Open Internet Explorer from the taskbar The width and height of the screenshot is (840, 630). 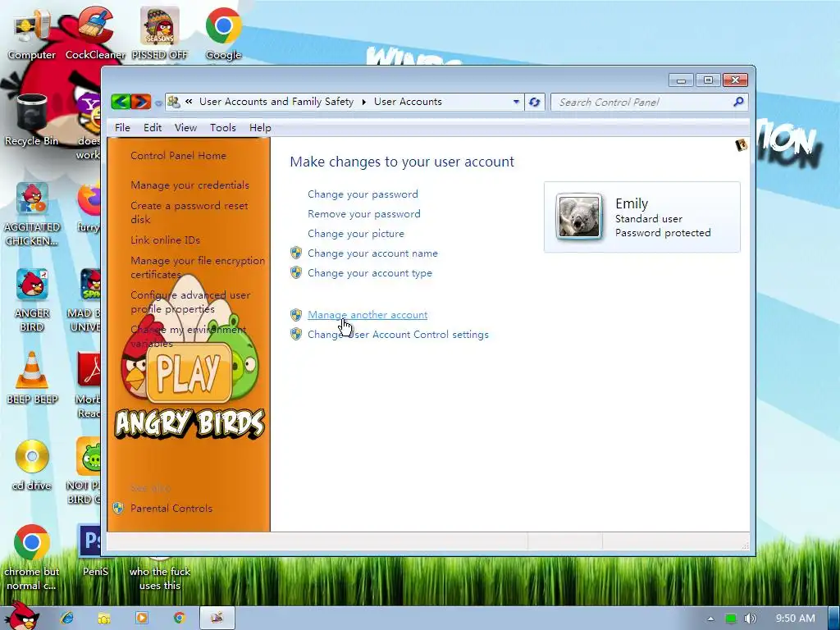pyautogui.click(x=67, y=618)
